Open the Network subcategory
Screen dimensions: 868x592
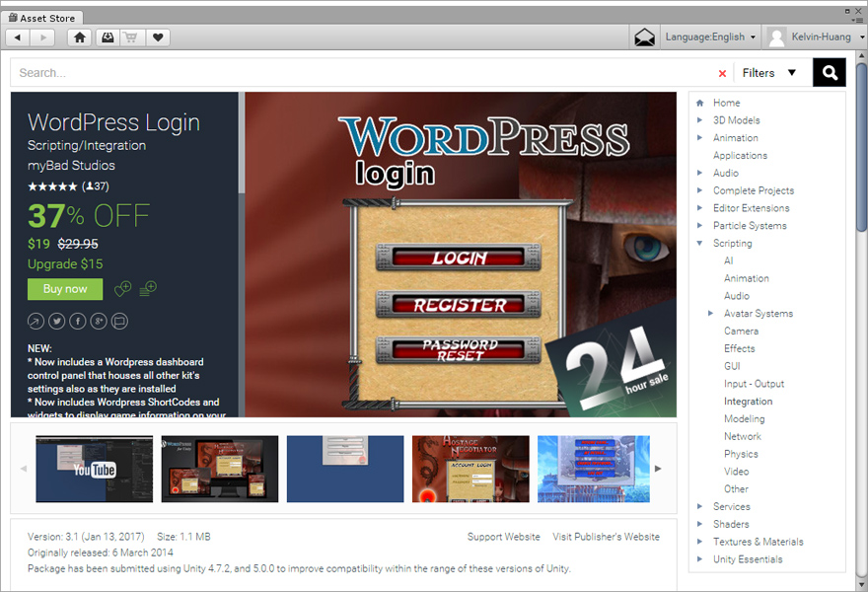(743, 436)
